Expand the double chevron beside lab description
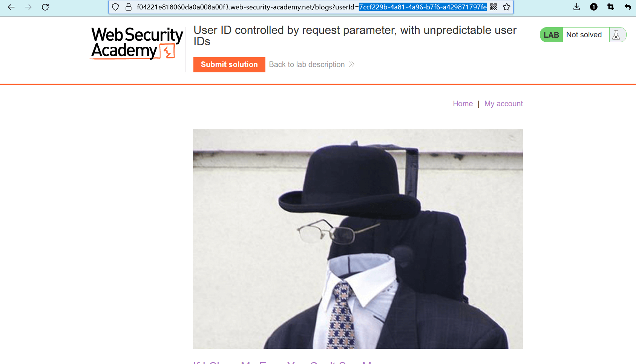 coord(352,64)
